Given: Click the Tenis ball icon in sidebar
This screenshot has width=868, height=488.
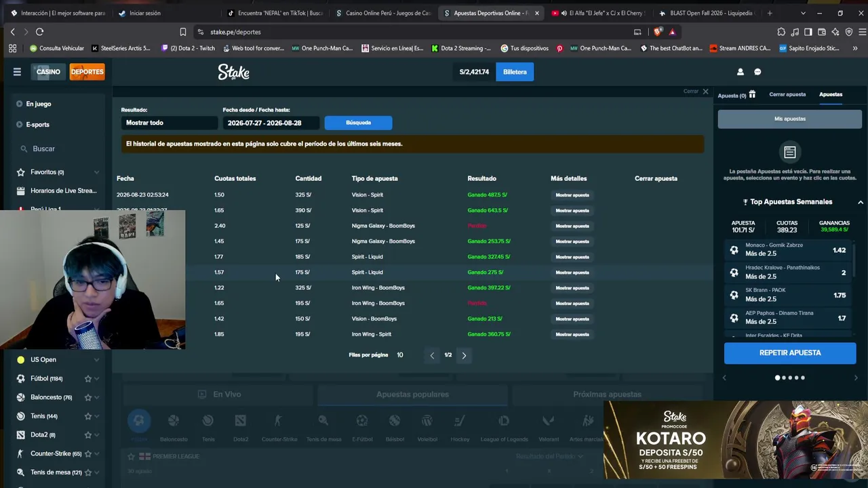Looking at the screenshot, I should [20, 416].
